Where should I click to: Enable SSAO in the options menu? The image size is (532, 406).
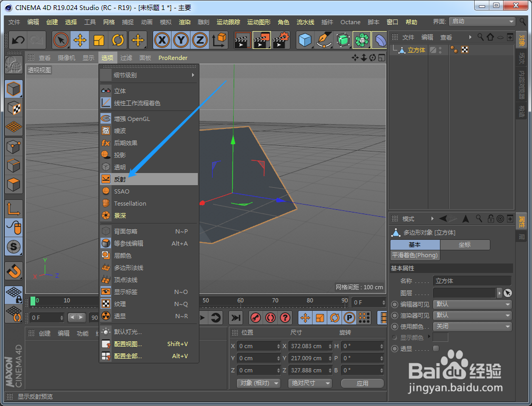149,191
